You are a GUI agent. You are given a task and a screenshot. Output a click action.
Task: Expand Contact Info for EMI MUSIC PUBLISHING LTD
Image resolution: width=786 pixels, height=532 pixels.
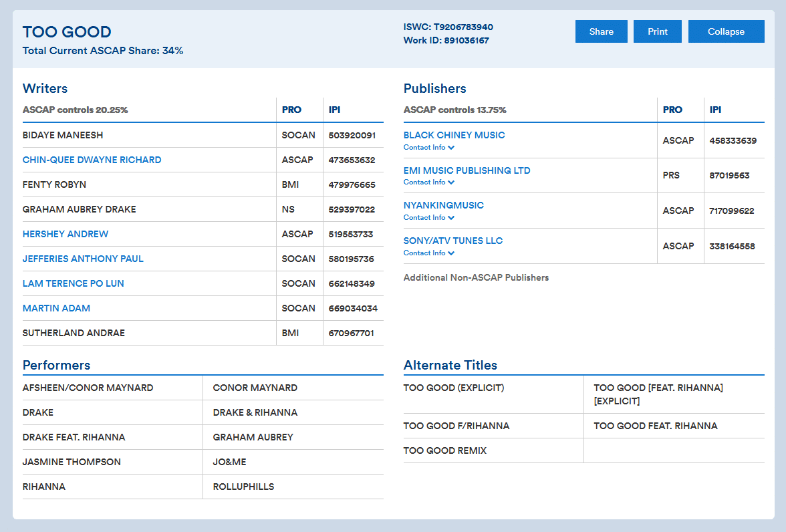428,182
